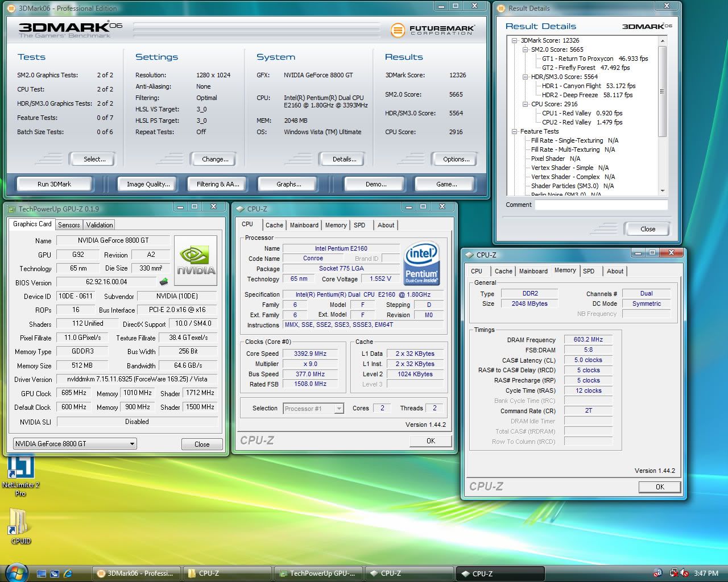
Task: Collapse the CPU Score tree node
Action: [526, 104]
